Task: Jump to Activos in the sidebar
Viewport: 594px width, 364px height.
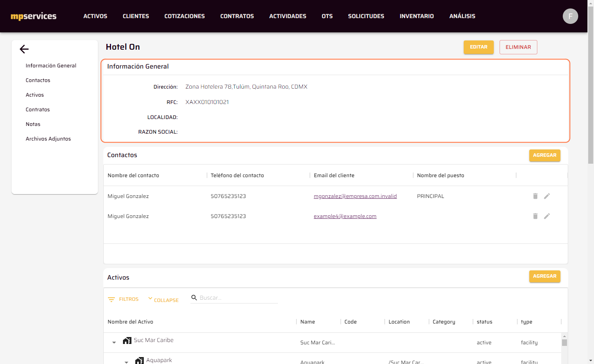Action: (x=35, y=95)
